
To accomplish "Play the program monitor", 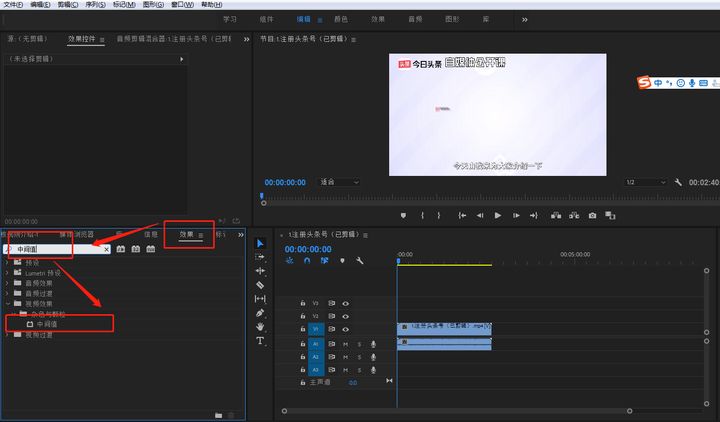I will point(498,215).
